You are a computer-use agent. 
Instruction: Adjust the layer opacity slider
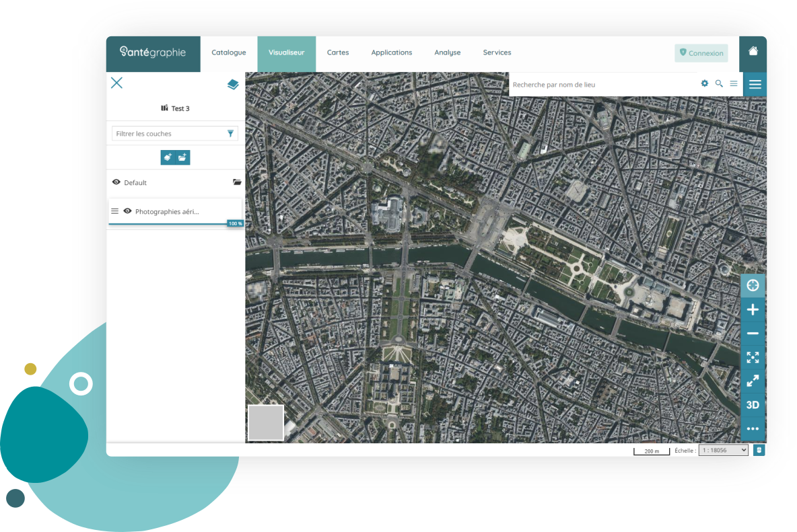point(176,223)
